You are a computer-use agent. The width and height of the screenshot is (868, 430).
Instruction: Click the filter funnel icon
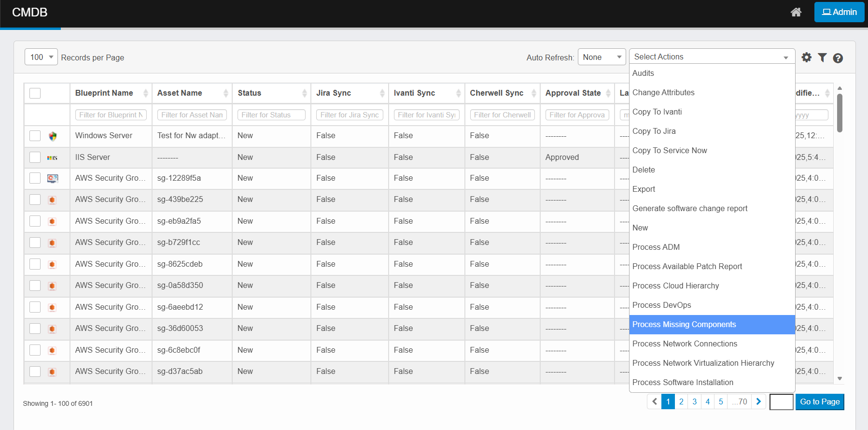(x=822, y=57)
